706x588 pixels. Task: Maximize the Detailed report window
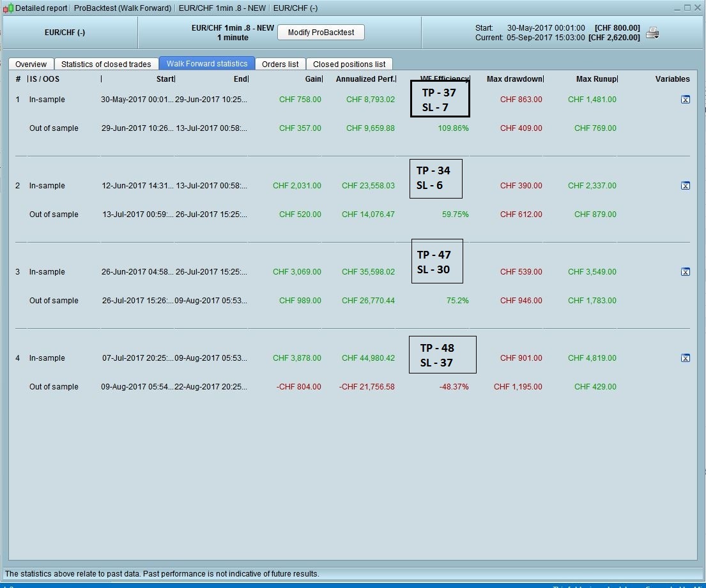click(x=687, y=8)
